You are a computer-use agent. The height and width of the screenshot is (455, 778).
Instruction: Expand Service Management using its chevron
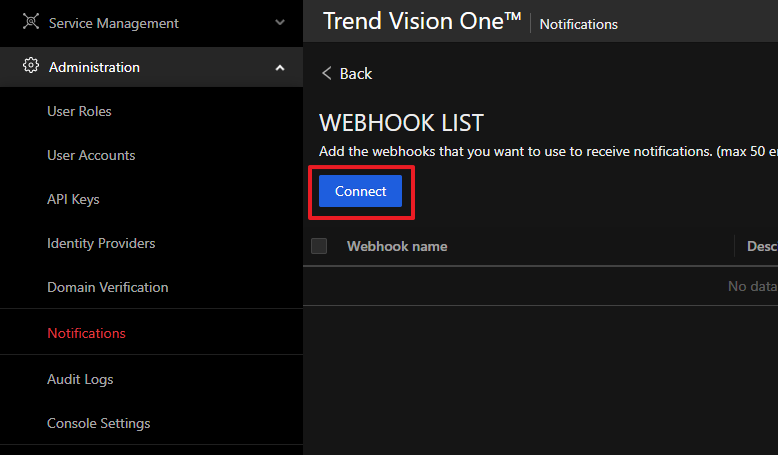tap(280, 22)
